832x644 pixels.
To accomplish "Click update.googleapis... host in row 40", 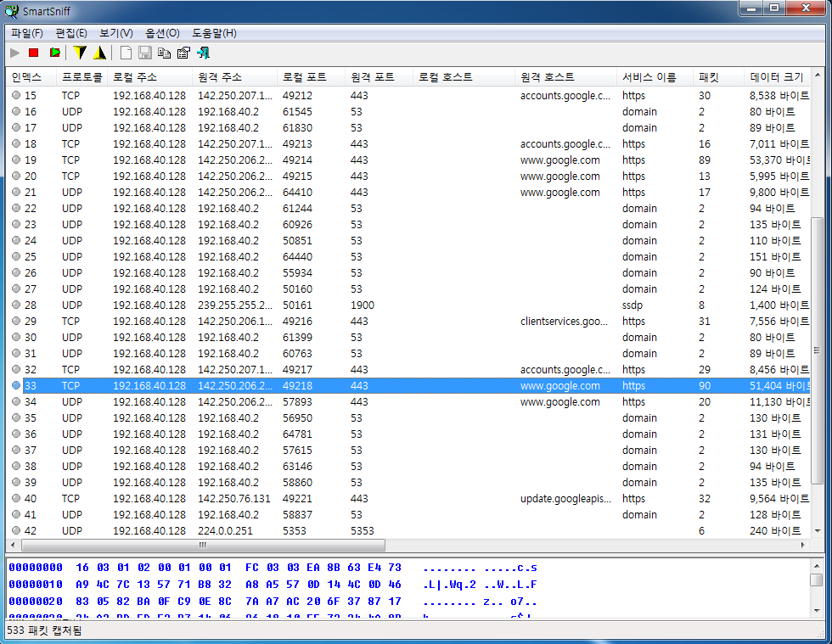I will point(565,498).
